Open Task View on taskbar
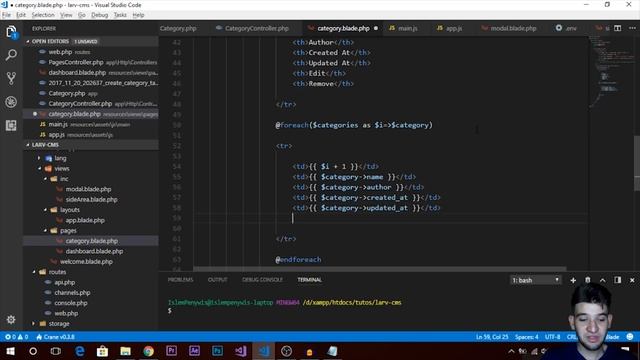Viewport: 640px width, 360px height. pos(56,351)
